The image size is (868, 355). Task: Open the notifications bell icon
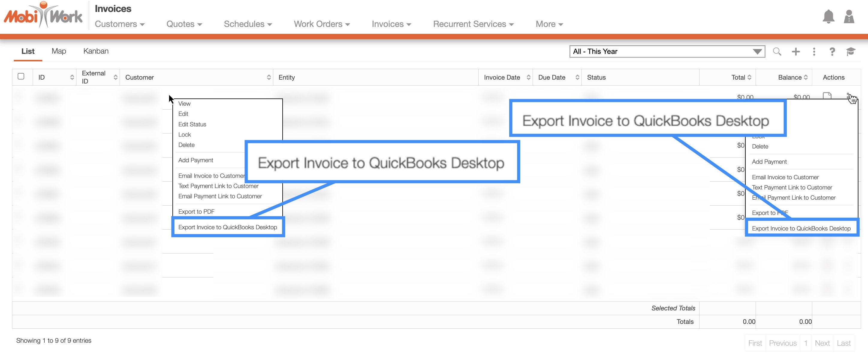[x=828, y=17]
